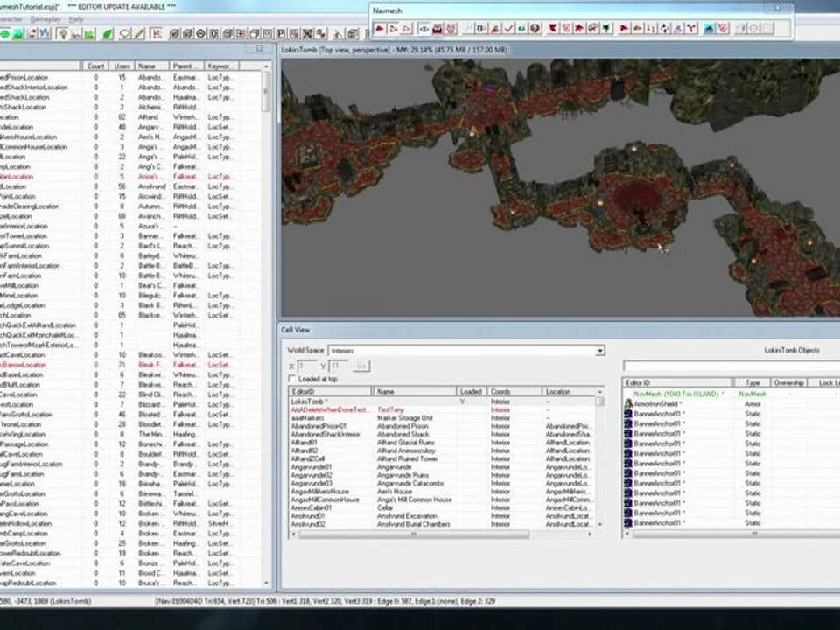Select the AbandonedPrison01 cell row
The image size is (840, 630).
point(442,426)
